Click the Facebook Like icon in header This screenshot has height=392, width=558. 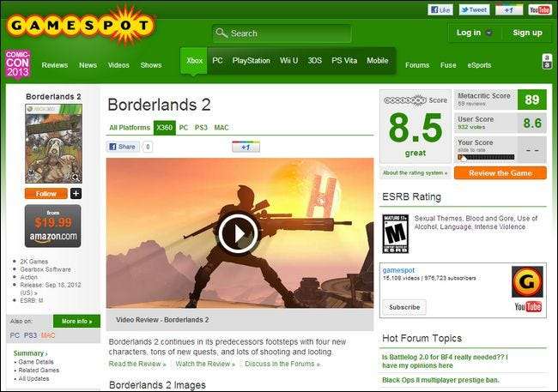440,10
